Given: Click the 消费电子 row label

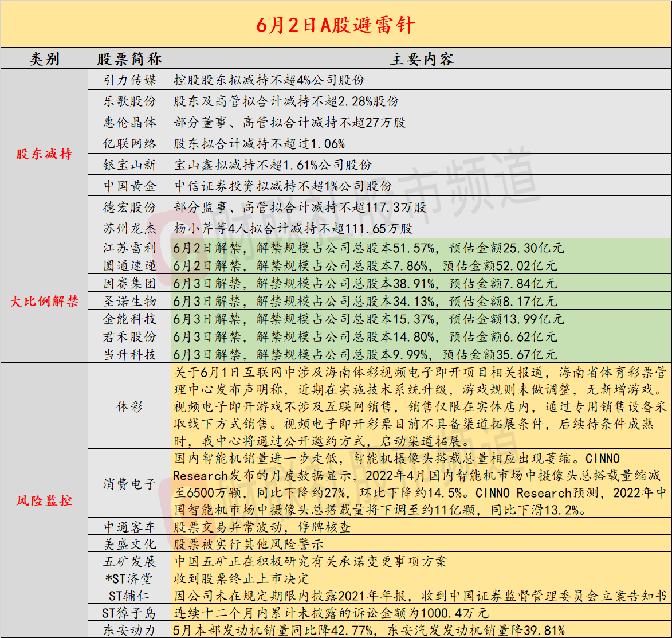Looking at the screenshot, I should (x=129, y=483).
